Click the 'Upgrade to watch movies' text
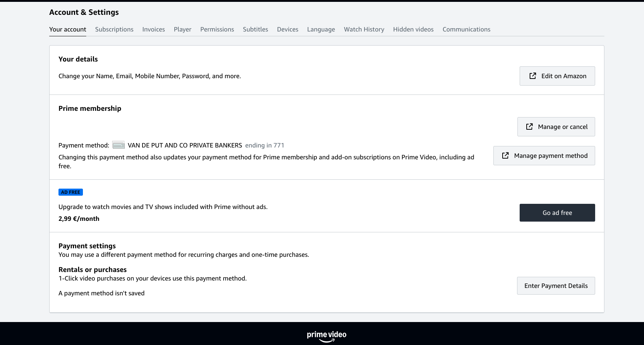Viewport: 644px width, 345px height. point(163,207)
